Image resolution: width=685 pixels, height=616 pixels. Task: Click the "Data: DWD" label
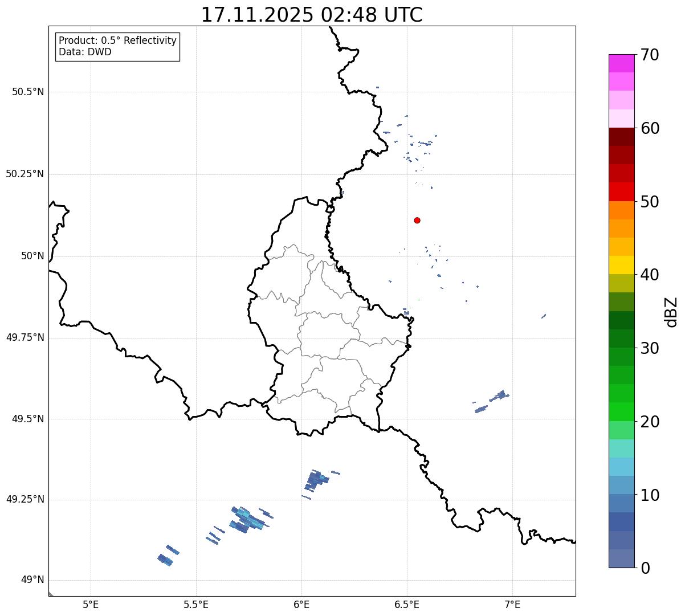(x=85, y=52)
